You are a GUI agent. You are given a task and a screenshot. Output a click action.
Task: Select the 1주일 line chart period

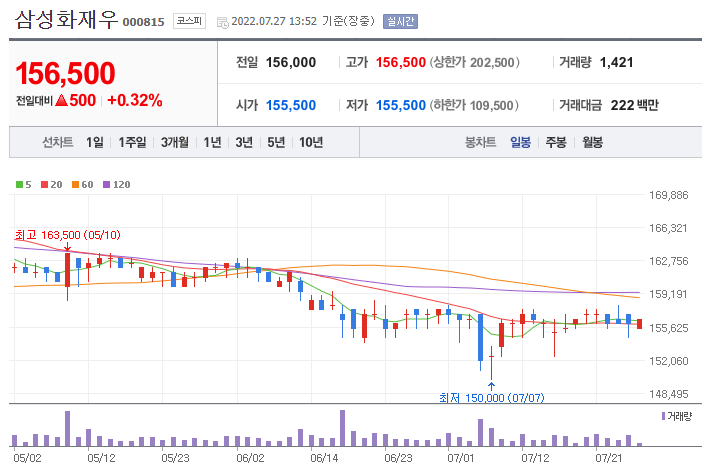click(132, 142)
